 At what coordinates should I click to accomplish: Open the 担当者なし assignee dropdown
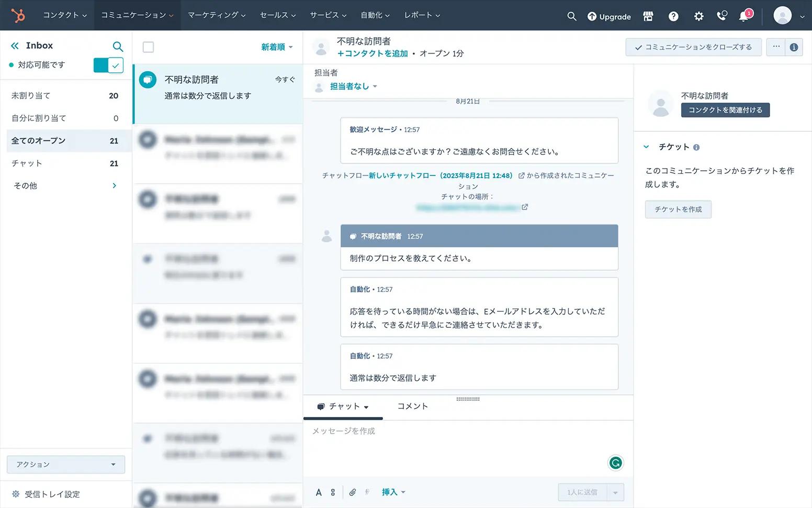(x=353, y=86)
